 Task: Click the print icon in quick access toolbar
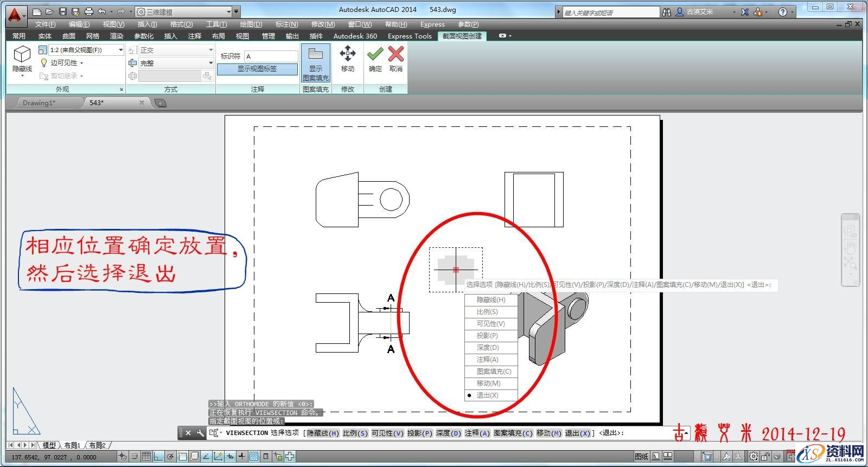tap(89, 11)
